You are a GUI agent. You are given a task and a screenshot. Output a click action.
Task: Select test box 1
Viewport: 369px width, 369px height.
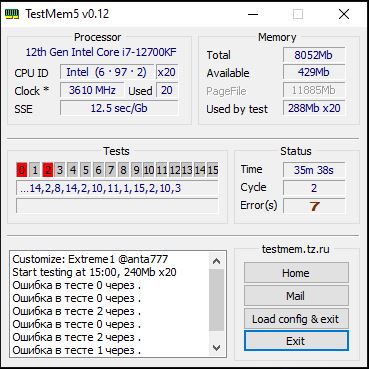pyautogui.click(x=35, y=170)
